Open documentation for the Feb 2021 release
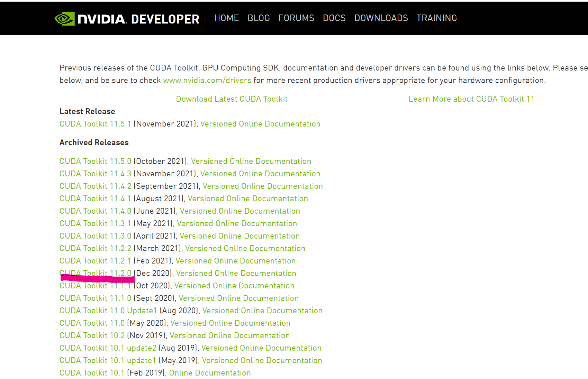Screen dimensions: 588x379 (x=235, y=261)
